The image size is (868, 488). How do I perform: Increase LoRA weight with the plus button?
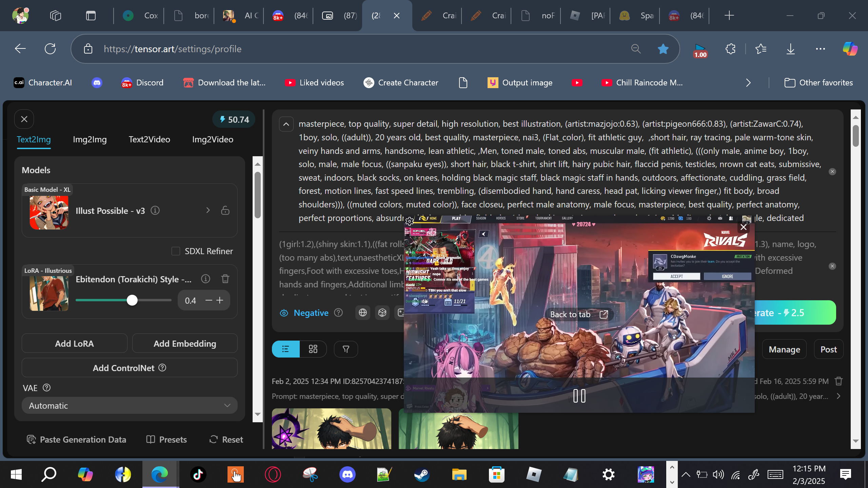(x=220, y=300)
